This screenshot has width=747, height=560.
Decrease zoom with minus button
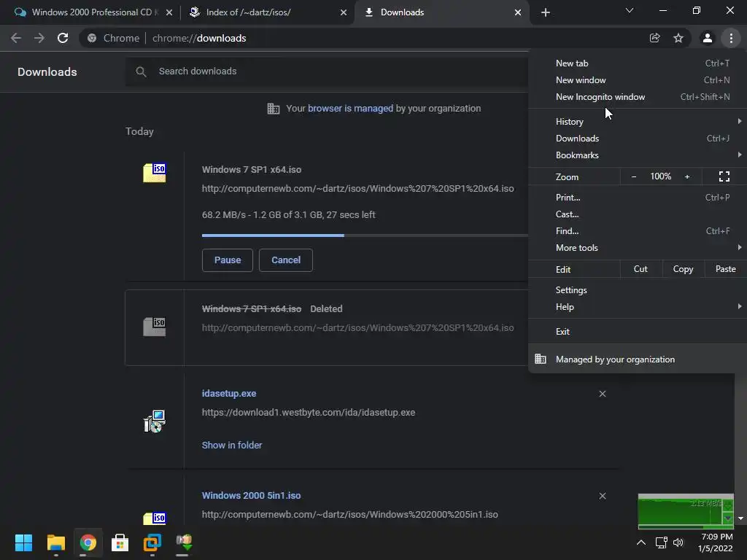[634, 176]
